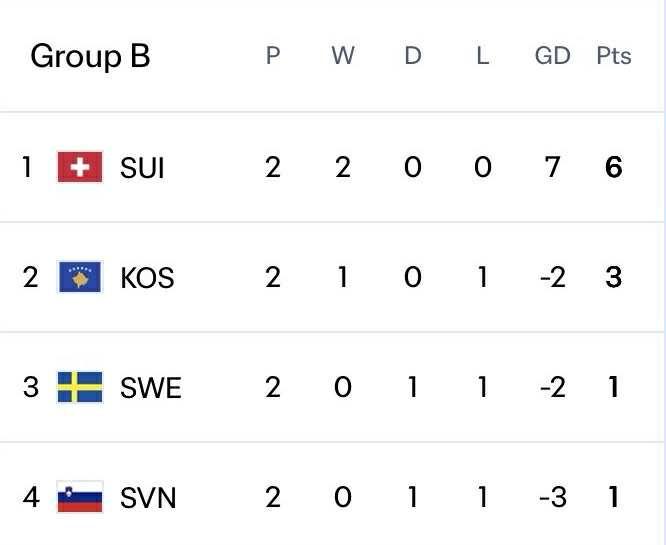Click Slovenia's goal difference of -3
Image resolution: width=666 pixels, height=545 pixels.
pos(552,497)
